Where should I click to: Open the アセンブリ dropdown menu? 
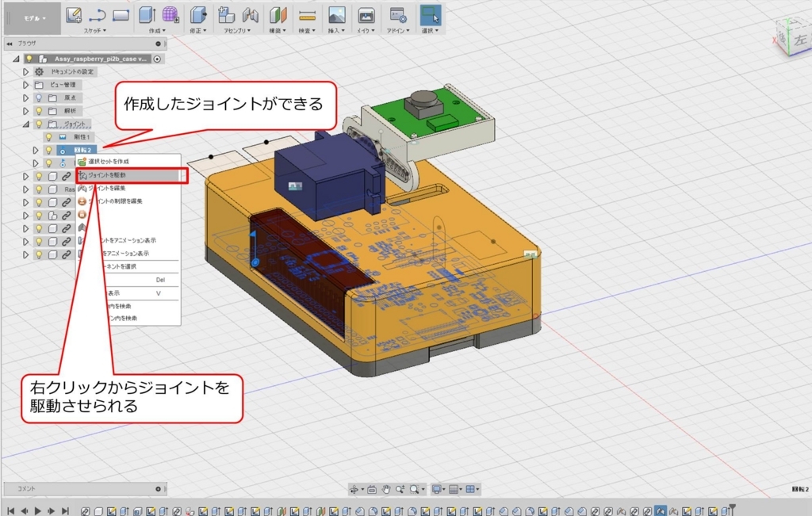(x=237, y=31)
